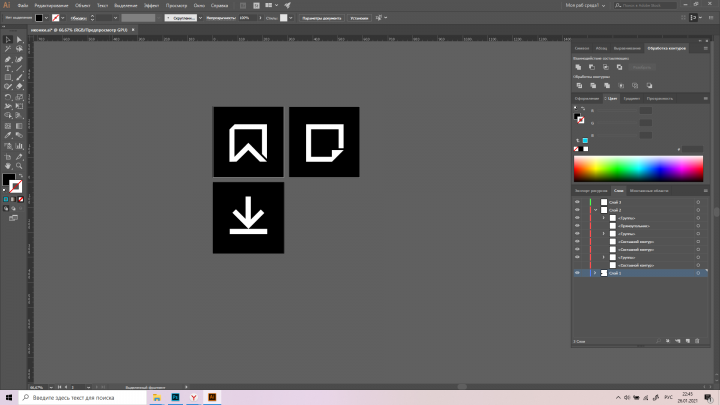Select the Selection (black arrow) tool
Screen dimensions: 720x405
point(8,39)
